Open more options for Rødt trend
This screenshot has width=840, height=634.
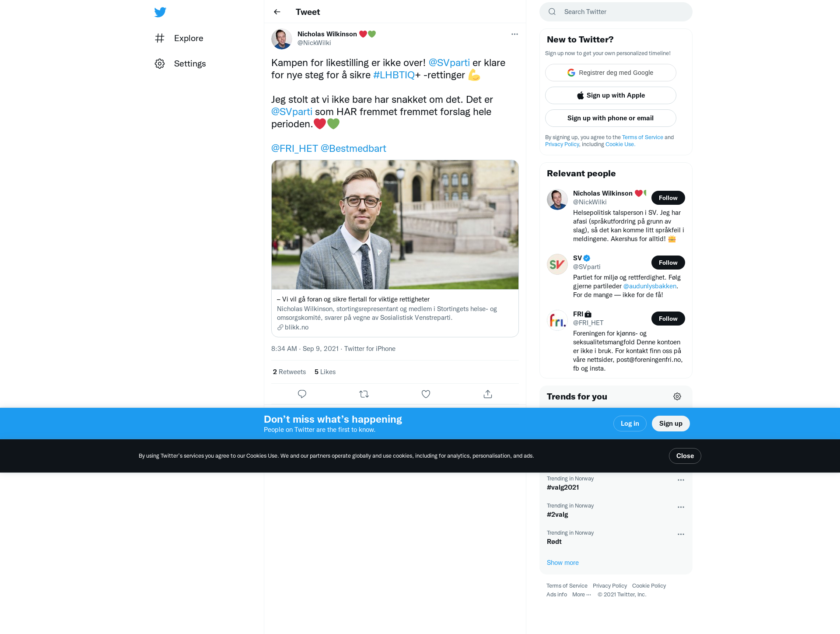[681, 534]
